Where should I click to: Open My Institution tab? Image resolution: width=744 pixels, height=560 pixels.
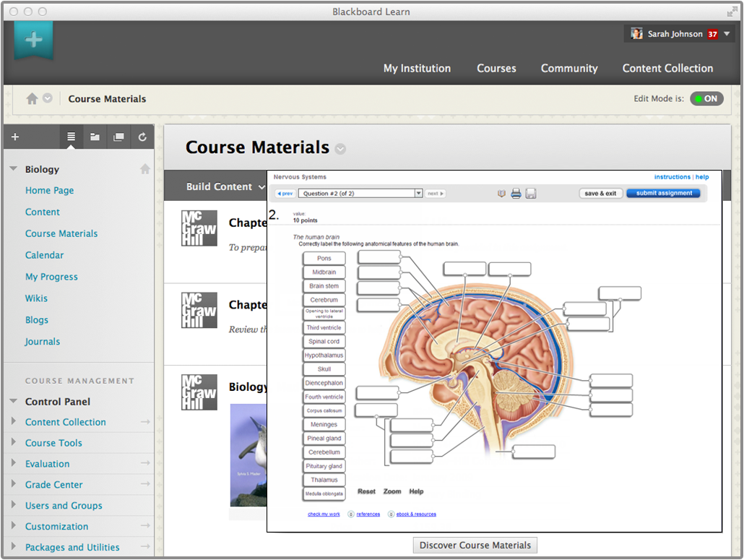[x=417, y=69]
